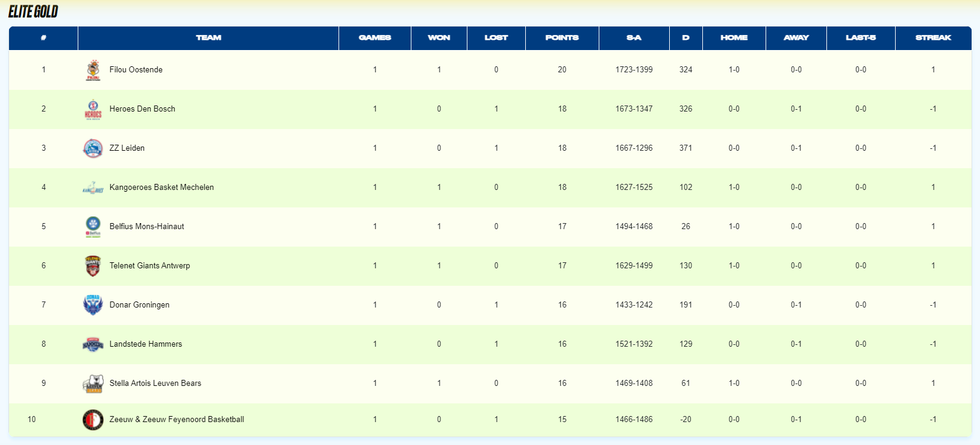Click the difference value 102

686,188
